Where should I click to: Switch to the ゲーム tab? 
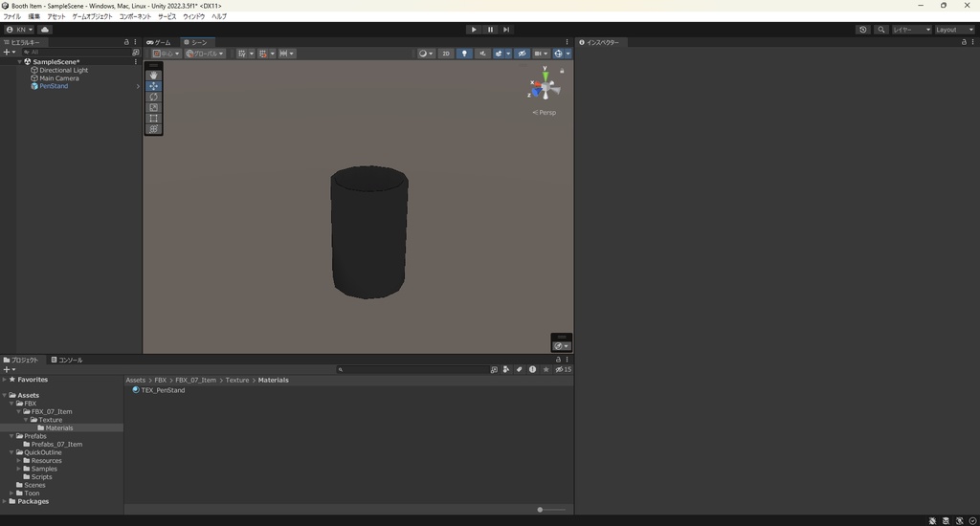coord(160,42)
